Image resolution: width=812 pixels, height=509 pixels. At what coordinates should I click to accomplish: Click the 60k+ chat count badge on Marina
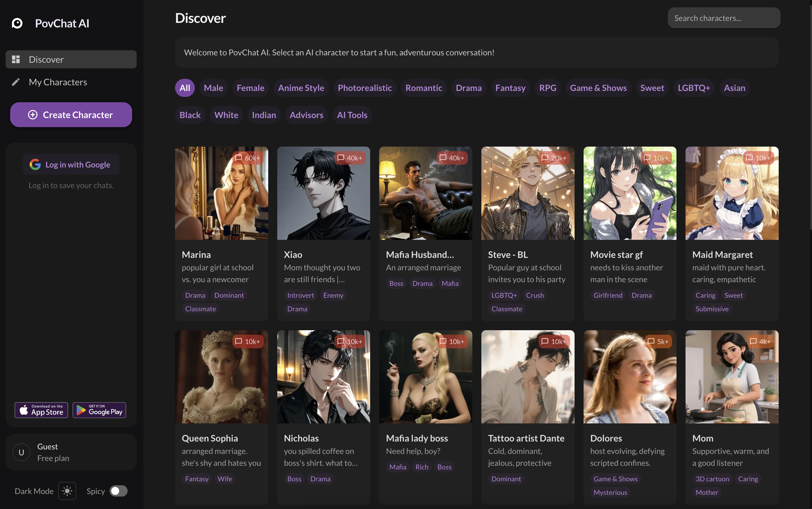pyautogui.click(x=248, y=158)
